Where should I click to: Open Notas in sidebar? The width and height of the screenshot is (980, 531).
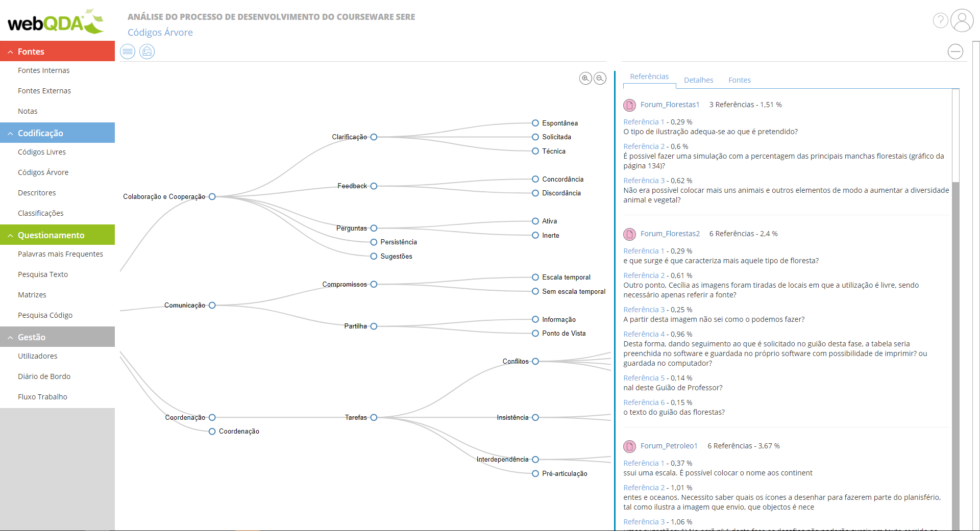tap(28, 111)
